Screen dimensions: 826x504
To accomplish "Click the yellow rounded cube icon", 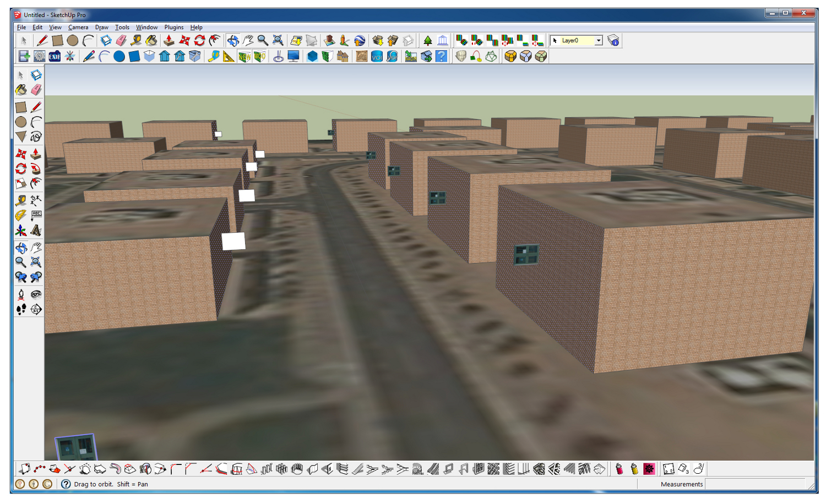I will (x=510, y=56).
